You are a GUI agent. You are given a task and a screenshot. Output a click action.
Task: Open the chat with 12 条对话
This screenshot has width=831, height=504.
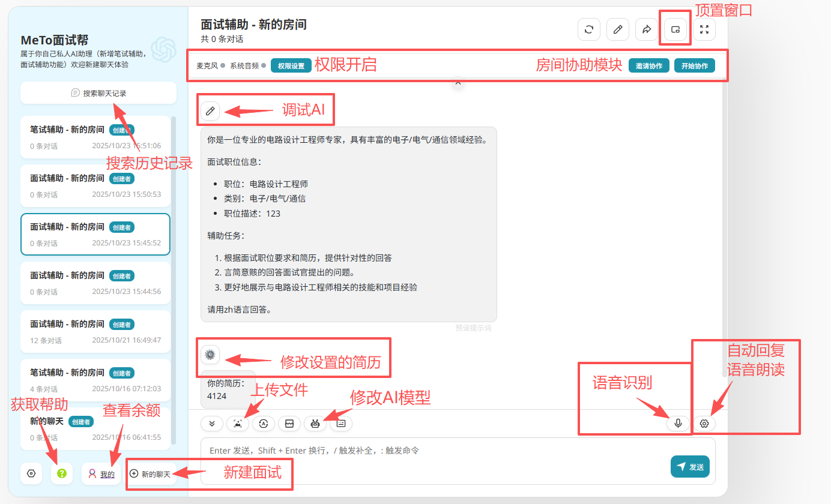click(95, 331)
